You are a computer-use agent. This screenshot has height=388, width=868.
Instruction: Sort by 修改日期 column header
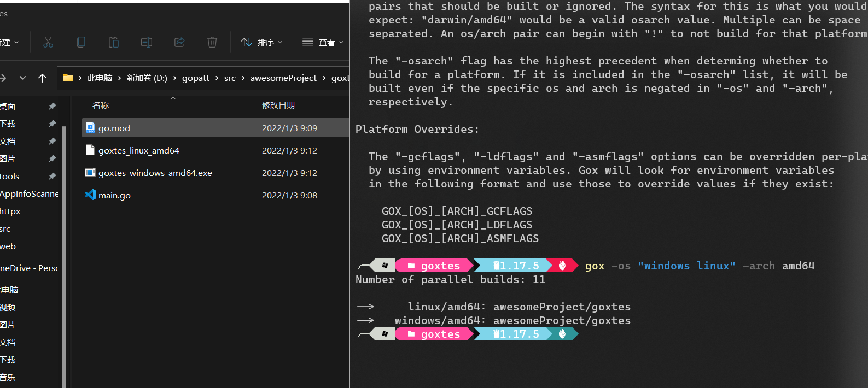pos(278,105)
